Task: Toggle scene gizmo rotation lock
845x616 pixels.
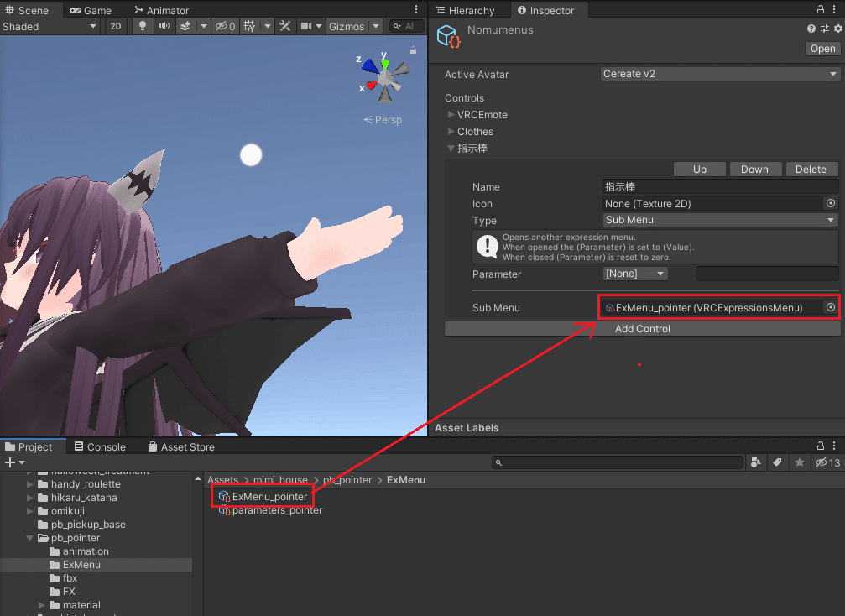Action: [x=413, y=50]
